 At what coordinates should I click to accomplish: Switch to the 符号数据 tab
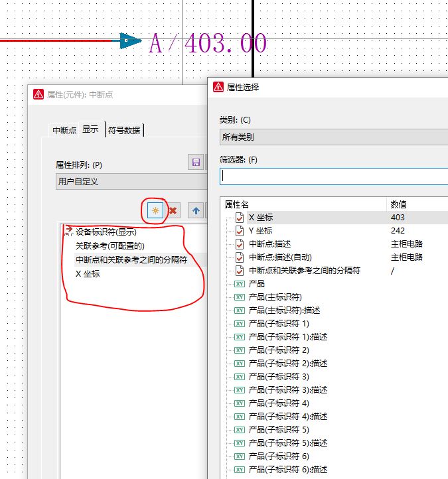coord(124,131)
